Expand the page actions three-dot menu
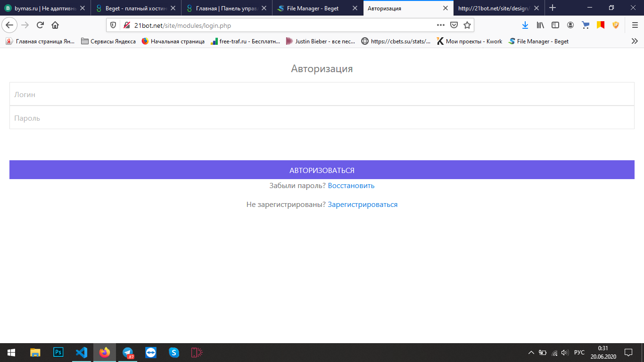Image resolution: width=644 pixels, height=362 pixels. pyautogui.click(x=440, y=25)
